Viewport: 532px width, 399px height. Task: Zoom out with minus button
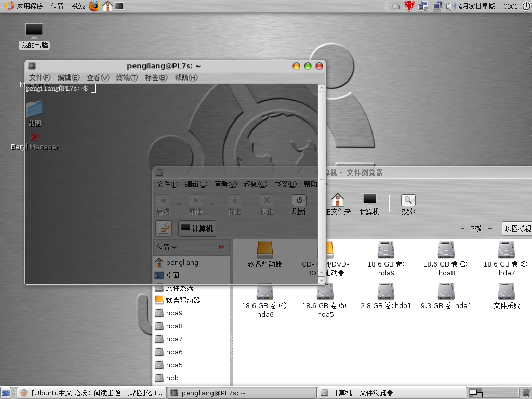point(462,229)
